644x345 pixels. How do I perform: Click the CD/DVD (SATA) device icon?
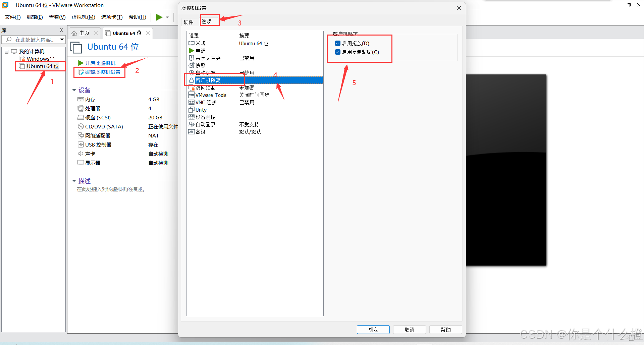[80, 126]
